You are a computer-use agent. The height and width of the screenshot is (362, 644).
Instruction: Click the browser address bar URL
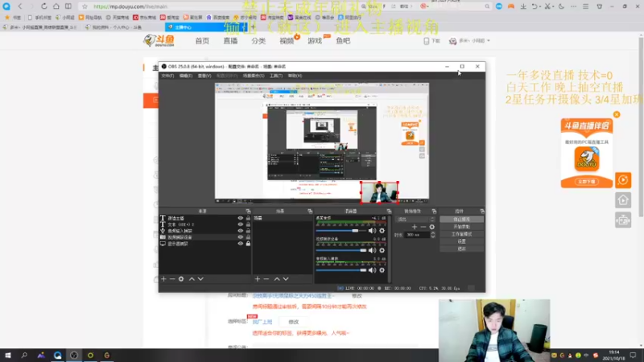coord(130,6)
